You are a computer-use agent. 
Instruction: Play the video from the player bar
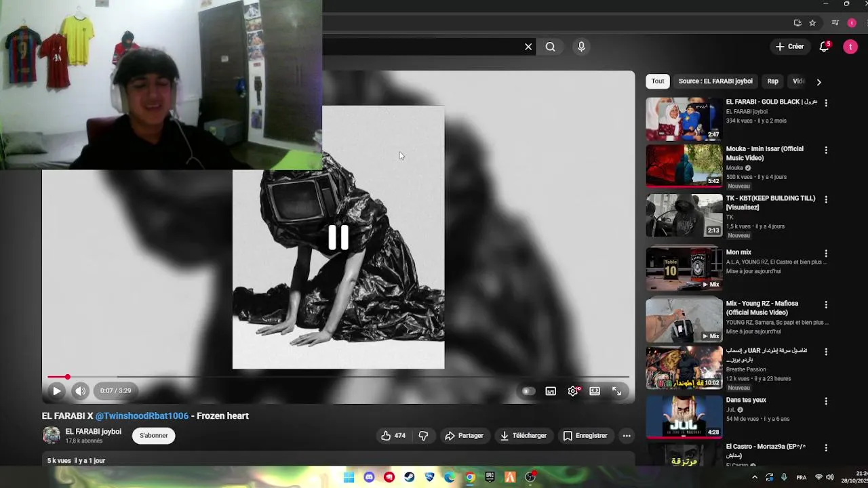point(56,391)
